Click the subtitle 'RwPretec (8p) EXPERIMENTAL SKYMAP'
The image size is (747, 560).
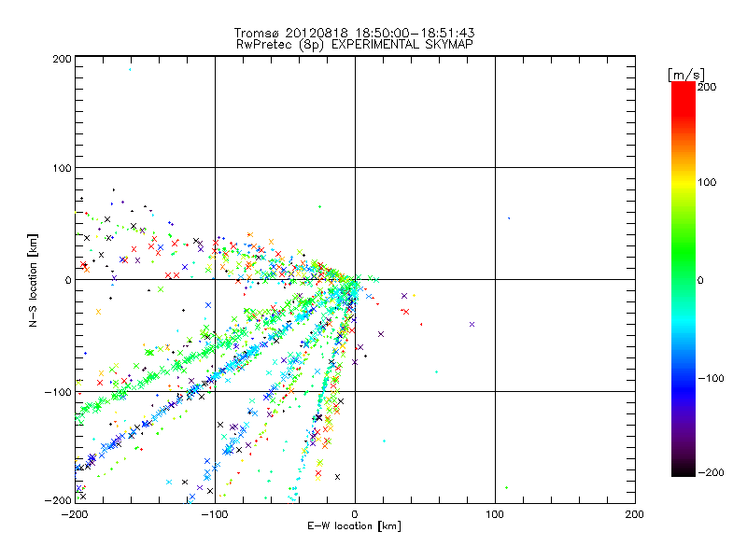355,45
